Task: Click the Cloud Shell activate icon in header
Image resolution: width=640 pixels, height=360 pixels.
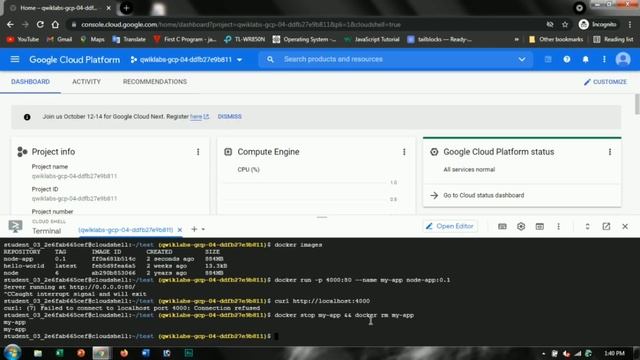Action: (548, 60)
